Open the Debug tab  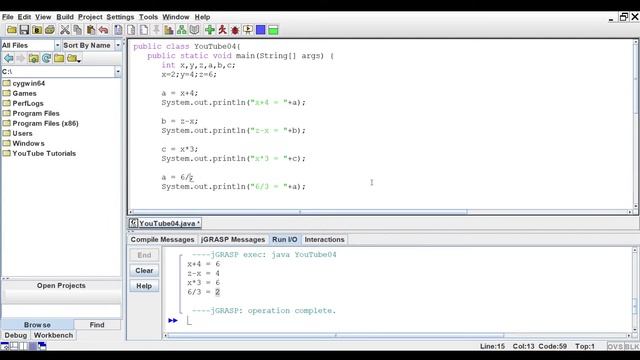16,335
